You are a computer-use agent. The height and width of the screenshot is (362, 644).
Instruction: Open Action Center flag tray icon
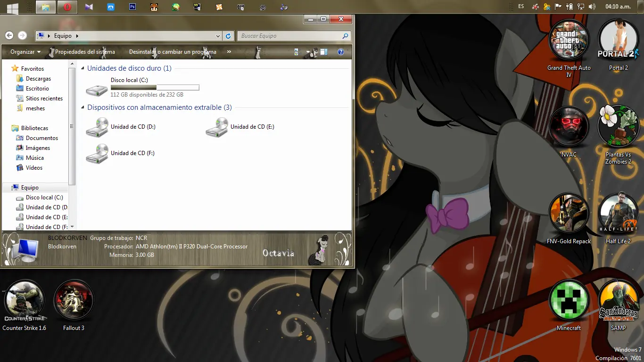click(558, 7)
